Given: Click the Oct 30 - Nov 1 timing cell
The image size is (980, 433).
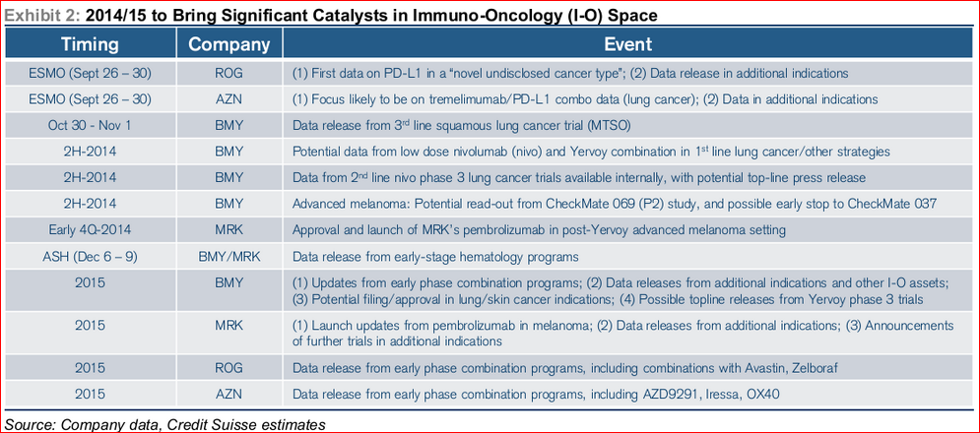Looking at the screenshot, I should (x=91, y=126).
